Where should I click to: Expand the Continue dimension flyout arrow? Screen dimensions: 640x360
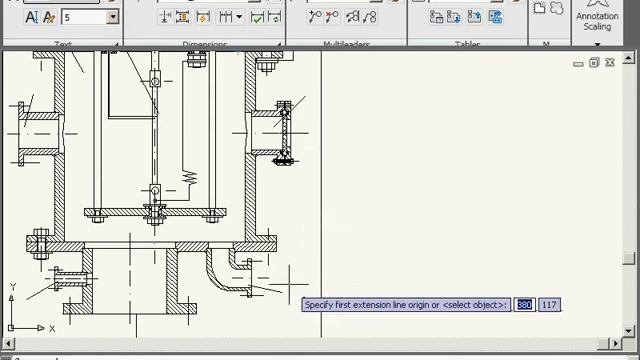tap(239, 17)
